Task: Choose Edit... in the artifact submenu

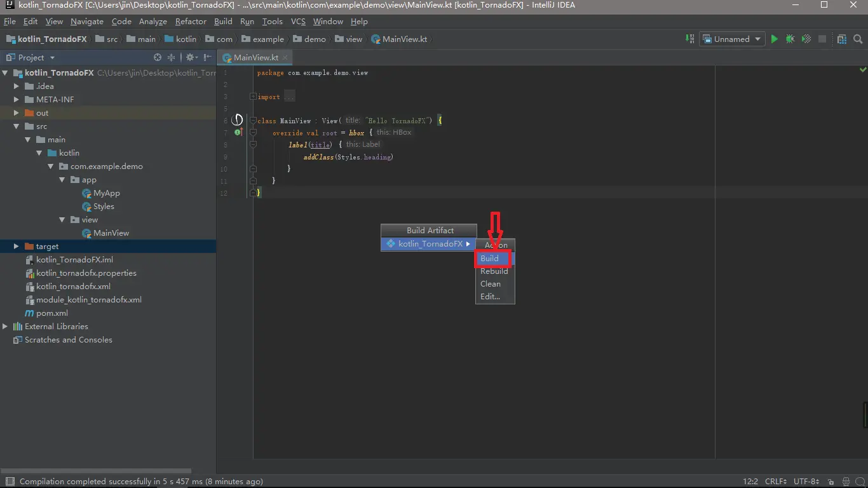Action: (x=495, y=297)
